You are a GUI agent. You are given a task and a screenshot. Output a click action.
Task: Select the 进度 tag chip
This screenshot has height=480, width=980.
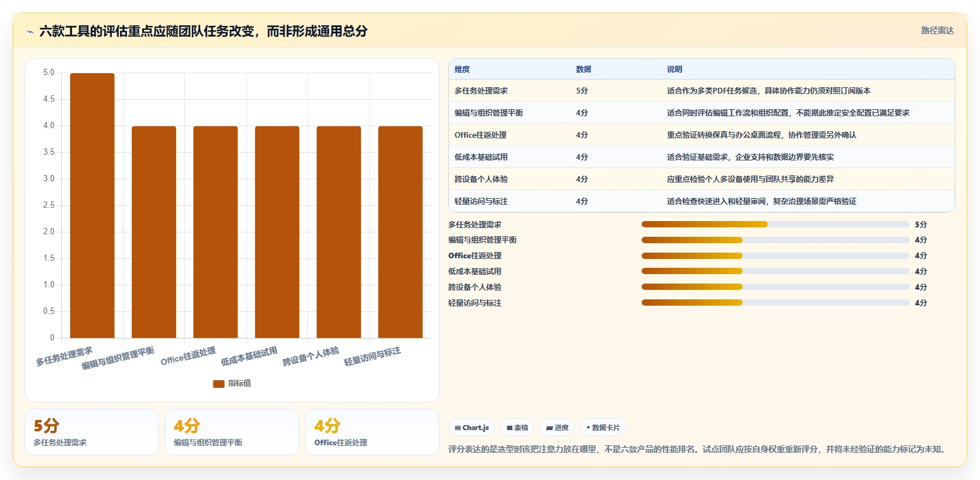point(557,428)
